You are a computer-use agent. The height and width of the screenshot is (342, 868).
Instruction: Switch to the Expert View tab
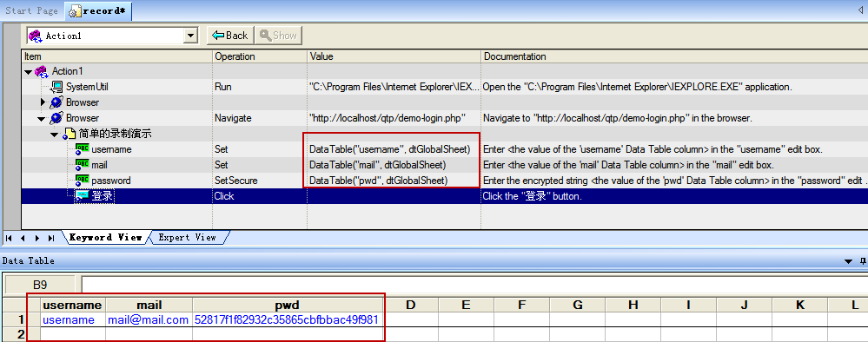pyautogui.click(x=187, y=237)
